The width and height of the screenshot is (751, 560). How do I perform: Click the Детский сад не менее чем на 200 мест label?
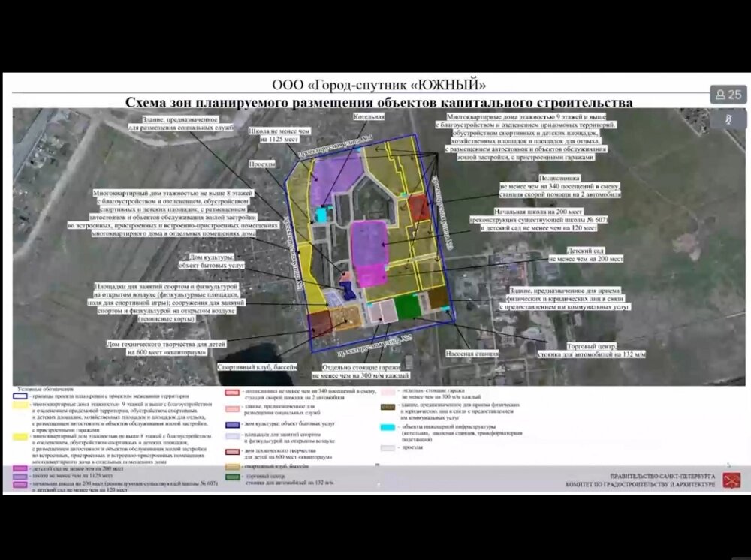585,254
